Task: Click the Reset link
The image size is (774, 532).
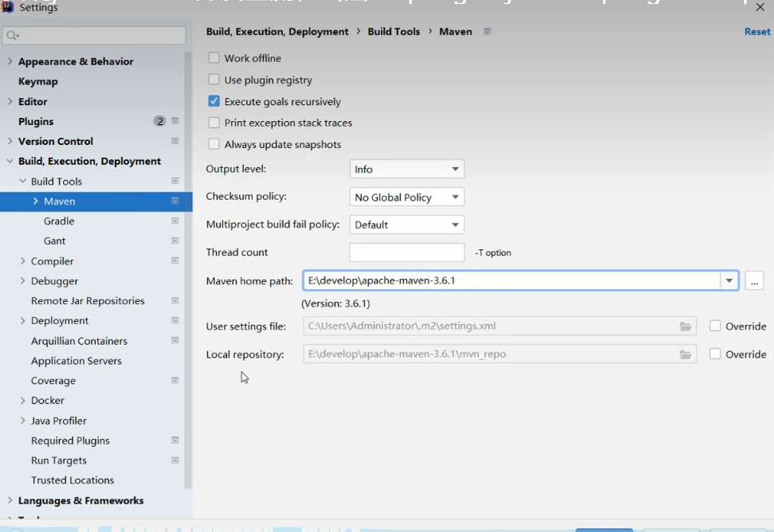Action: pyautogui.click(x=756, y=32)
